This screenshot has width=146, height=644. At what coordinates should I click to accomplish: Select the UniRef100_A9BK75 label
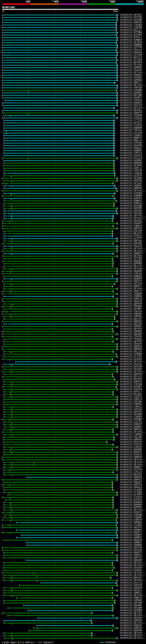[131, 598]
